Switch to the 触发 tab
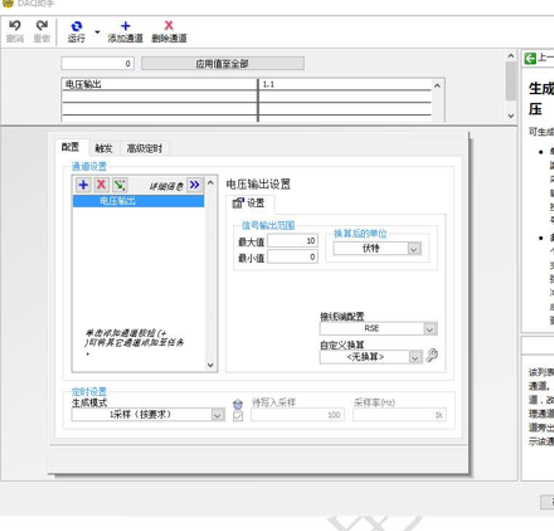 coord(104,148)
